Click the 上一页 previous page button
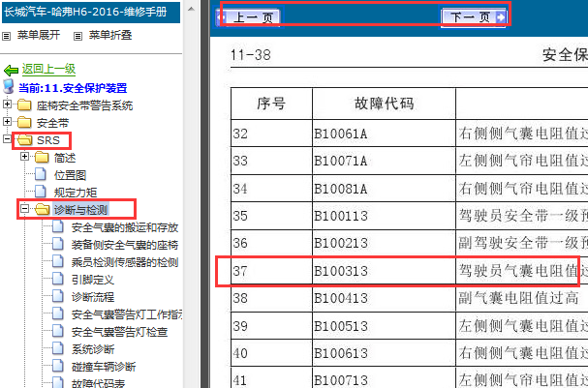This screenshot has width=588, height=388. [249, 17]
